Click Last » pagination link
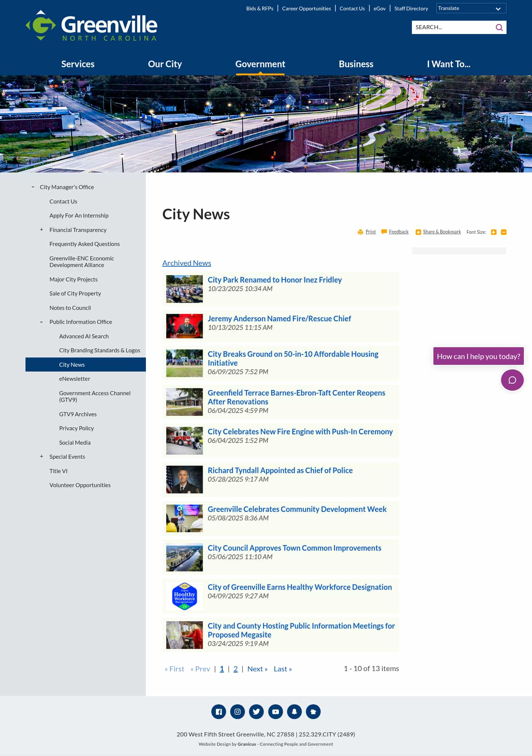The width and height of the screenshot is (532, 756). [283, 669]
